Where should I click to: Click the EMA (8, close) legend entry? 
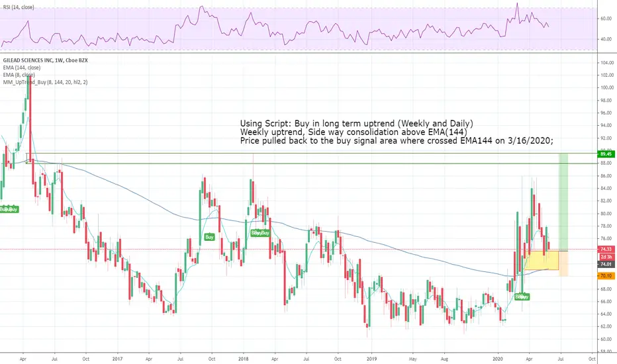click(x=19, y=75)
